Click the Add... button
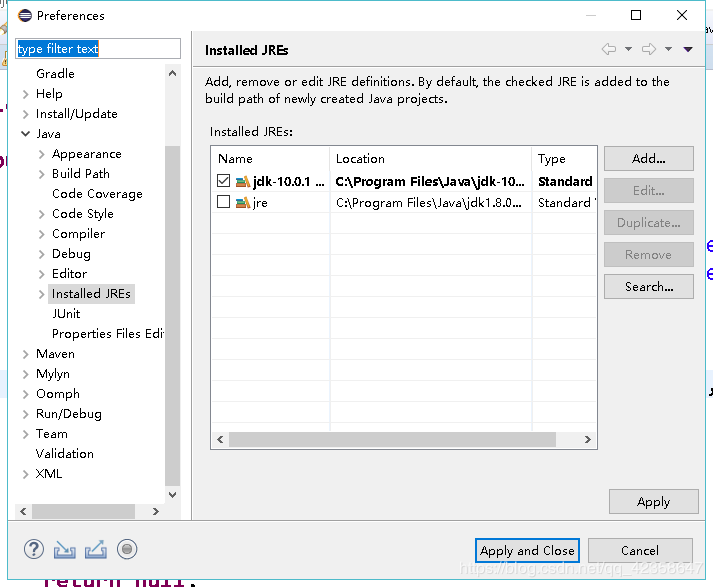 [648, 159]
